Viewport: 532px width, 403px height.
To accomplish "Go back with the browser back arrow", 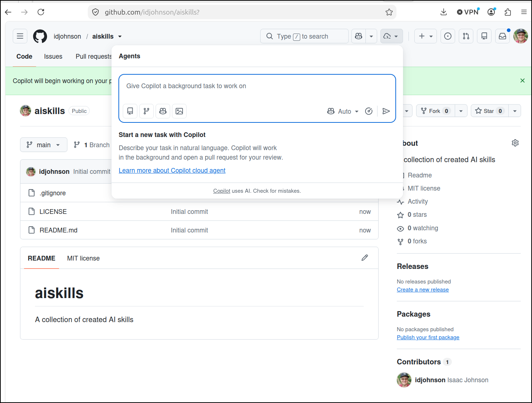I will pos(8,12).
